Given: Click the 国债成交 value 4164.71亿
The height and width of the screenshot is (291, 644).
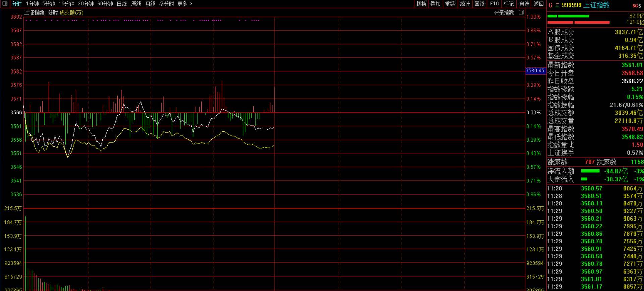Looking at the screenshot, I should (x=629, y=48).
